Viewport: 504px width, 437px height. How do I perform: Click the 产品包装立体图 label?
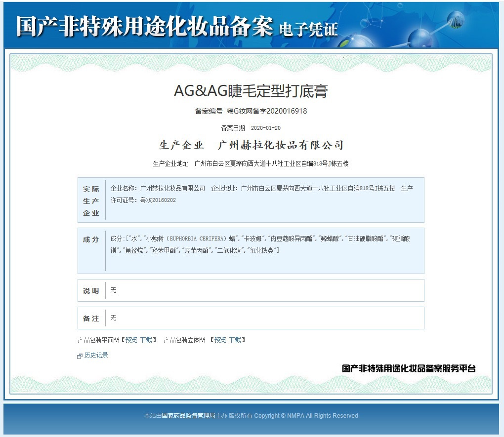click(x=184, y=340)
